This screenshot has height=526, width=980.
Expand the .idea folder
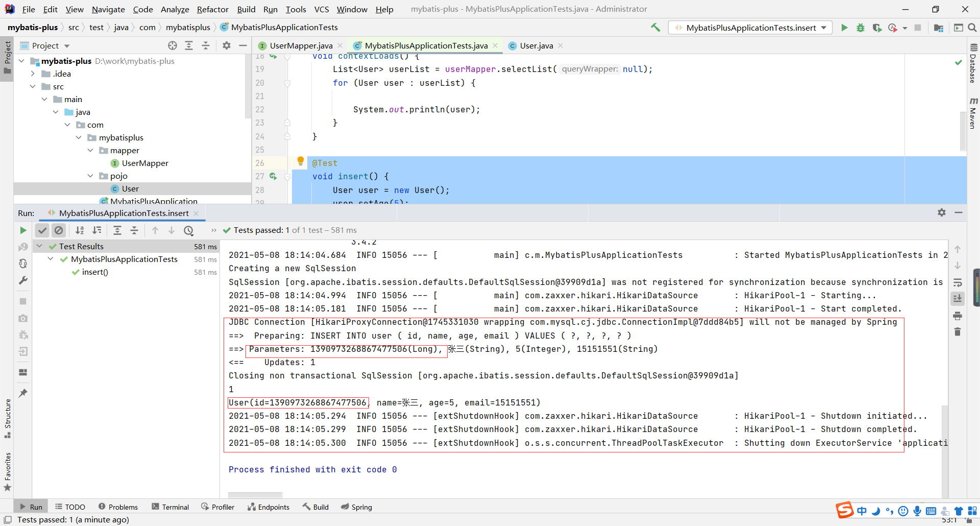coord(33,74)
